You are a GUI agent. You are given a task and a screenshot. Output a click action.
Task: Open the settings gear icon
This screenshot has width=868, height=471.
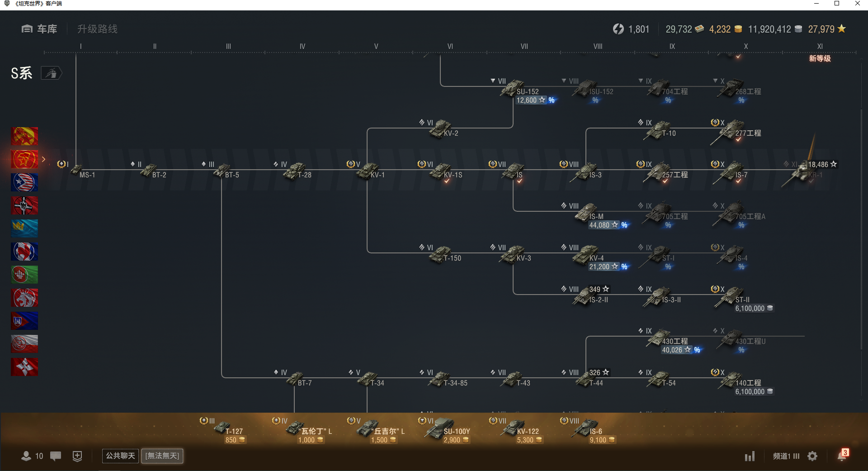coord(812,456)
